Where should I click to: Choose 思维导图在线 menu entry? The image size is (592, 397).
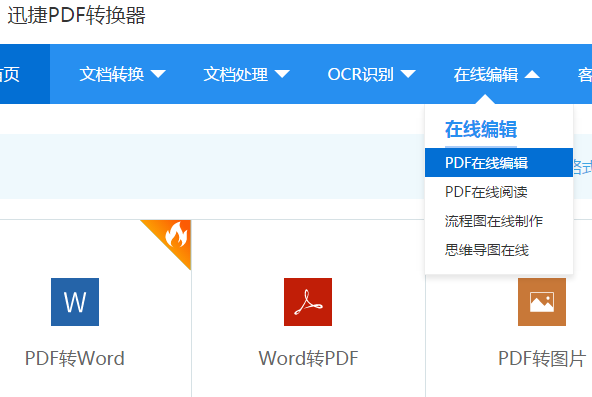[x=499, y=250]
